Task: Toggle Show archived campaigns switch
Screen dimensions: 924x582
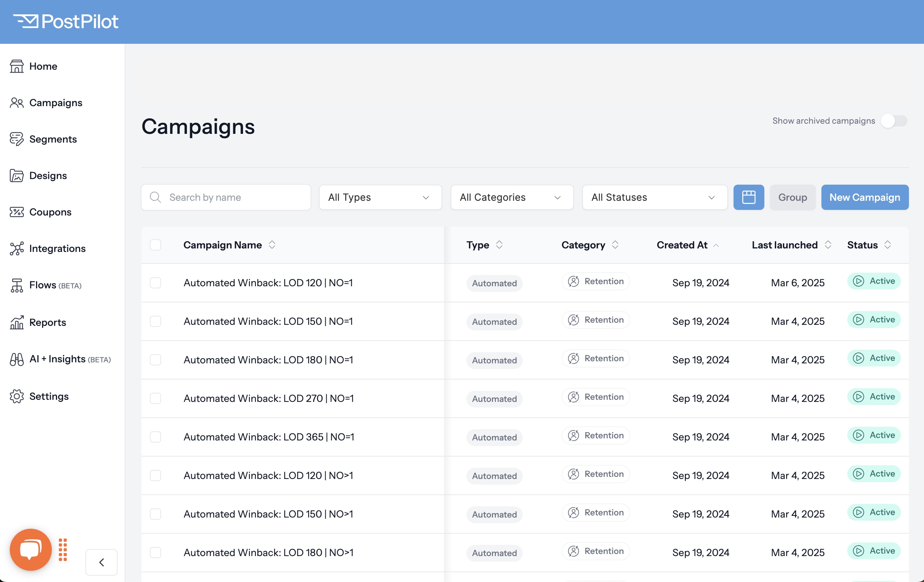Action: [x=894, y=121]
